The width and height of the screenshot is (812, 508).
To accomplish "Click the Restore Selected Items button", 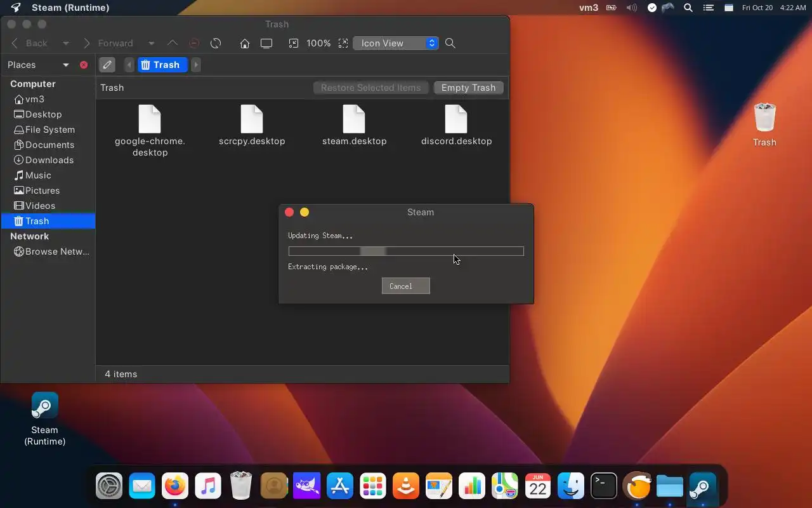I will tap(371, 88).
